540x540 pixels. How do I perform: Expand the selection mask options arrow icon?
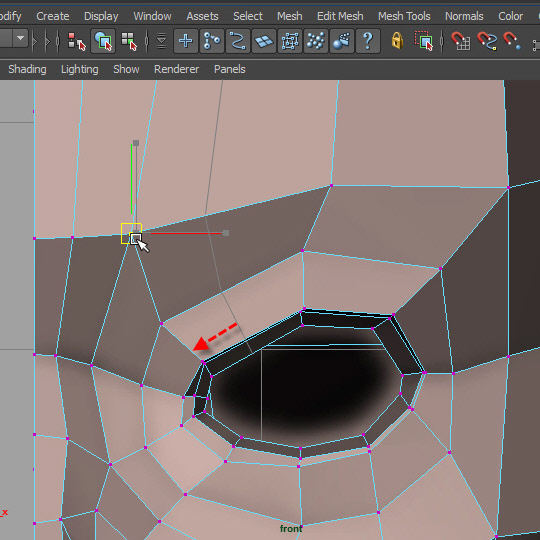161,41
